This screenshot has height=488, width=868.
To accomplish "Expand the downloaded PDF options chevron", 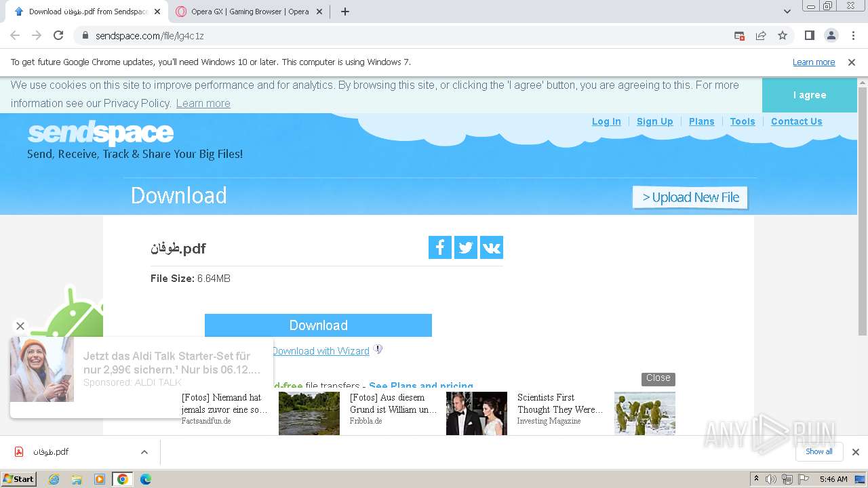I will pos(144,452).
